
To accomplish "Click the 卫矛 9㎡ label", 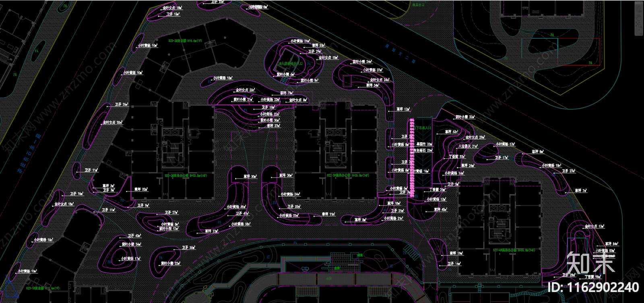I will coord(143,205).
